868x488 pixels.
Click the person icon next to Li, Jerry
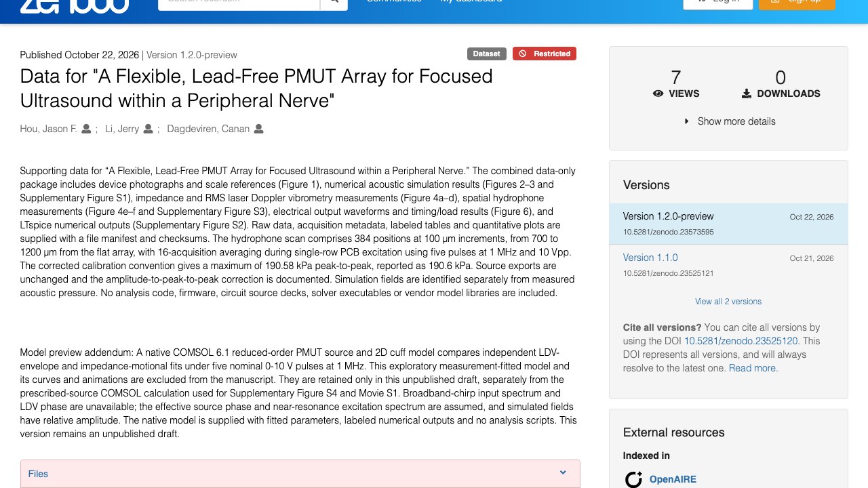point(148,129)
